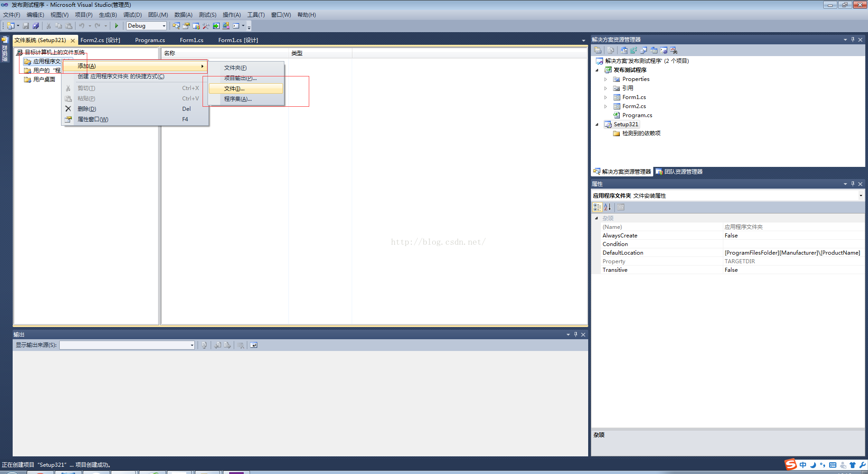
Task: Choose 项目输出(P)... from the Add submenu
Action: pyautogui.click(x=246, y=78)
